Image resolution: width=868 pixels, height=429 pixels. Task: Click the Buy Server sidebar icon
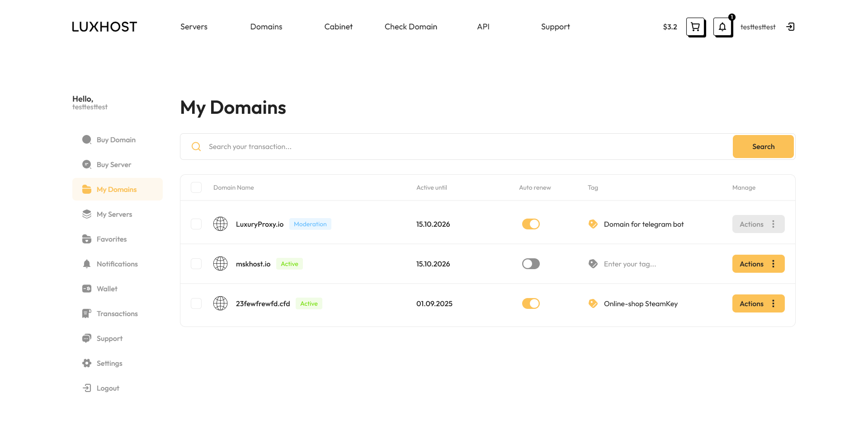click(x=87, y=164)
